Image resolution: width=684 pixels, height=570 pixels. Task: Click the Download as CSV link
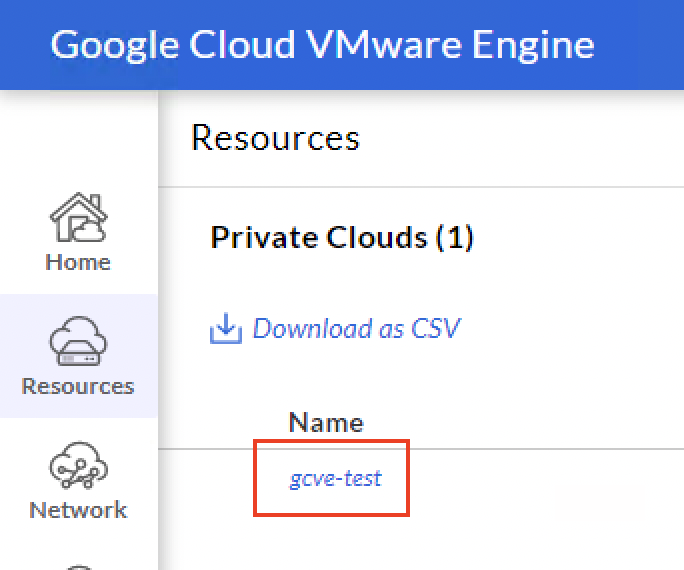[x=355, y=328]
